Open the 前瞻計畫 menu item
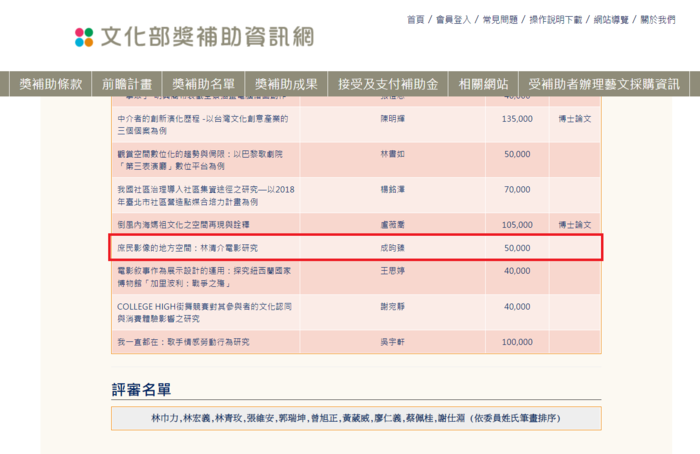 click(x=127, y=84)
